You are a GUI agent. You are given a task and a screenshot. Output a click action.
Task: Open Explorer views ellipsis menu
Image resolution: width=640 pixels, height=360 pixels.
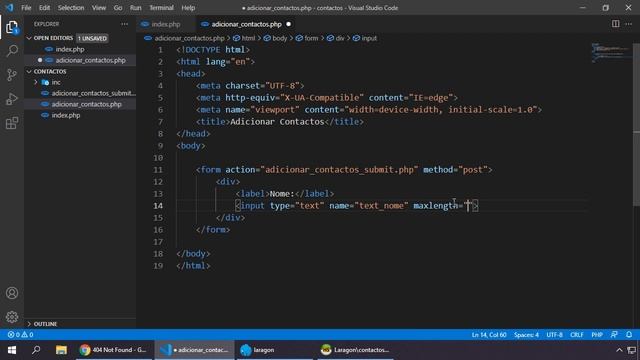124,24
